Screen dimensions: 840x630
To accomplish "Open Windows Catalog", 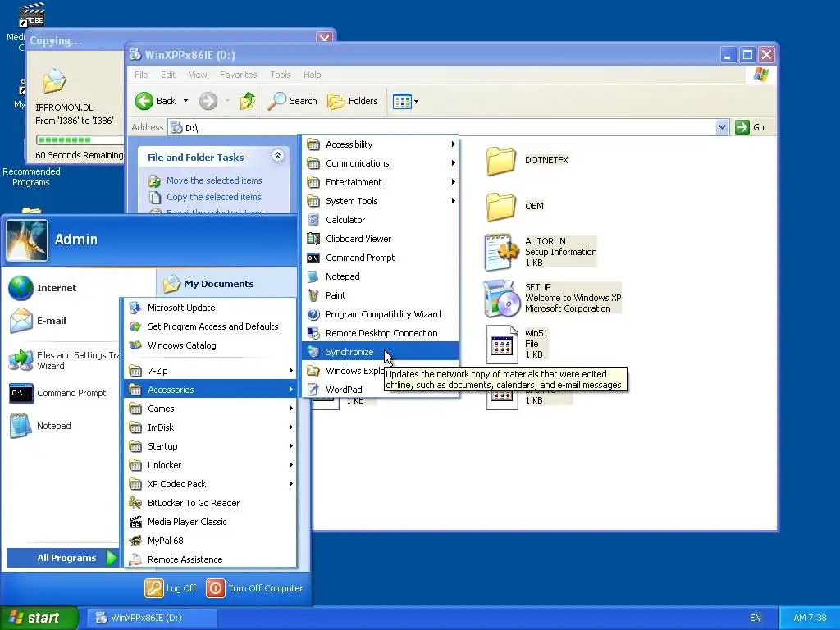I will coord(210,345).
